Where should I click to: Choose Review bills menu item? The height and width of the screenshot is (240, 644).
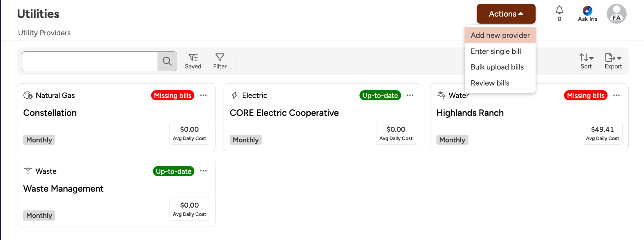click(x=490, y=83)
